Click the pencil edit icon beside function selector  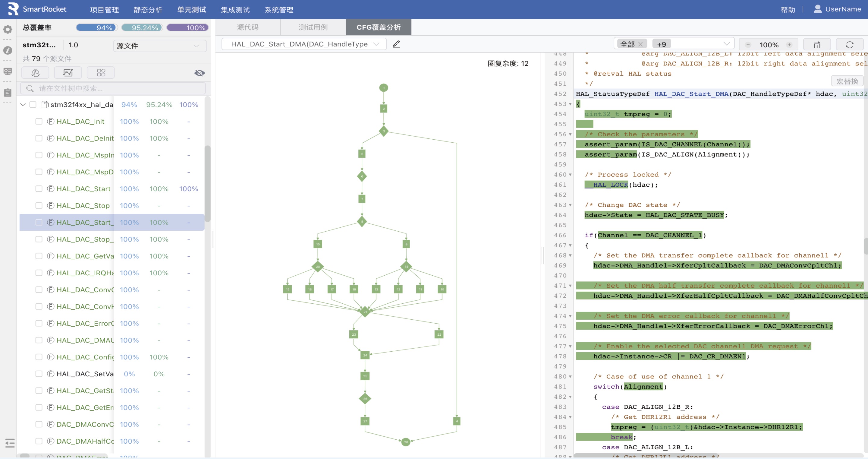pos(396,44)
